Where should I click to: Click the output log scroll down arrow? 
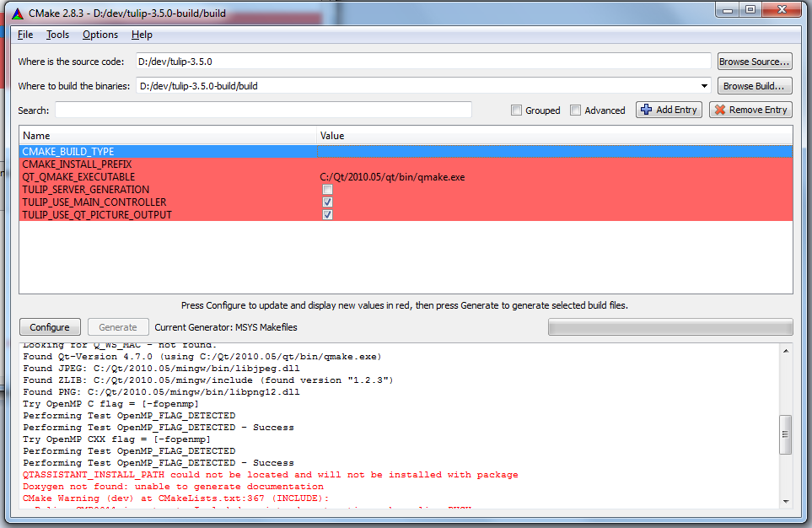click(786, 501)
